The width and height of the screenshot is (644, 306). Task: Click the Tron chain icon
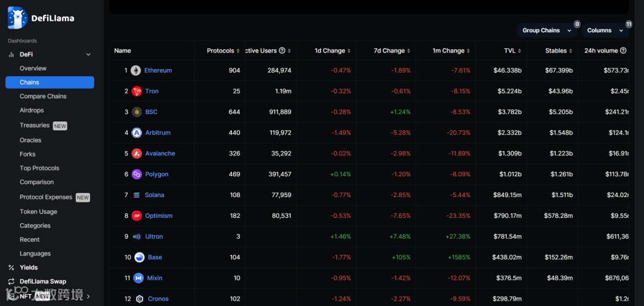click(x=137, y=91)
